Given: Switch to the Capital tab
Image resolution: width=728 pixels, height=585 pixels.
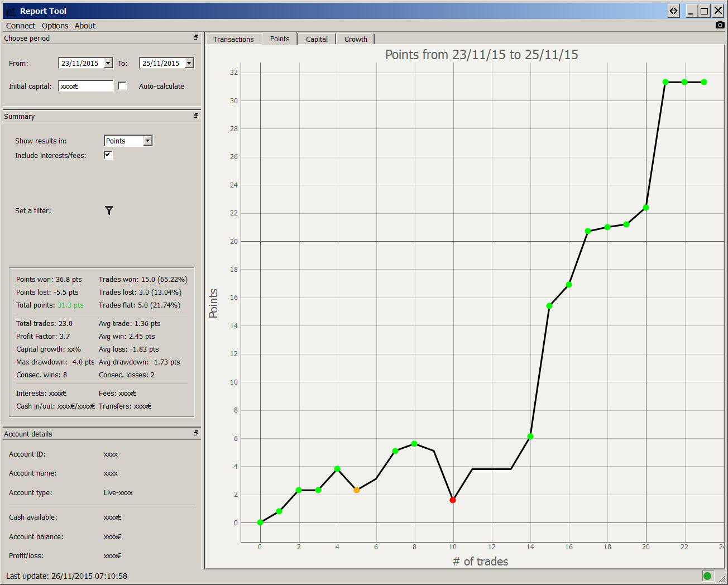Looking at the screenshot, I should coord(317,39).
